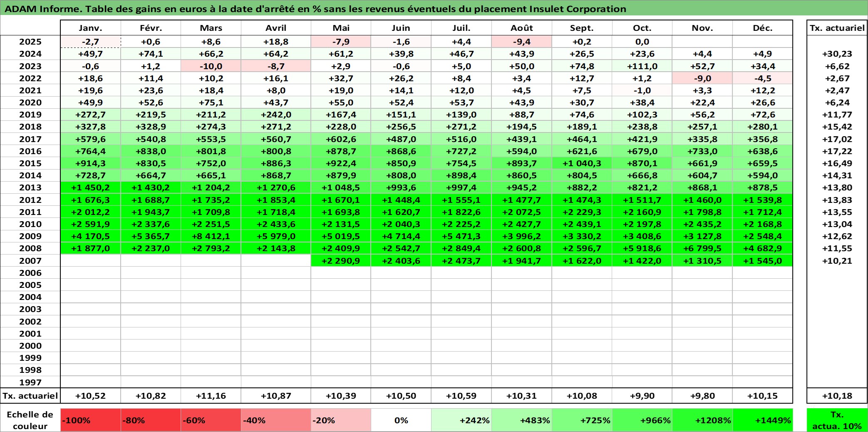Viewport: 868px width, 432px height.
Task: Select the cell showing +328,9
Action: pos(151,127)
